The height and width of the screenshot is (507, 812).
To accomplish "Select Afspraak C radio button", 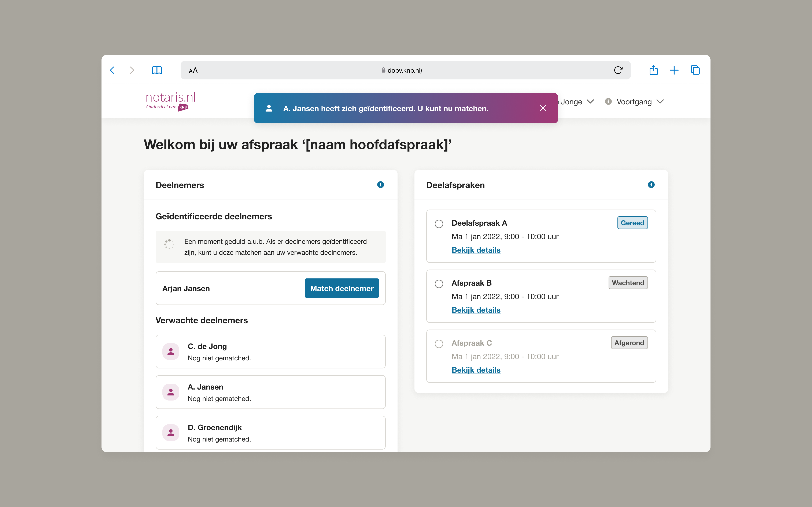I will coord(439,344).
